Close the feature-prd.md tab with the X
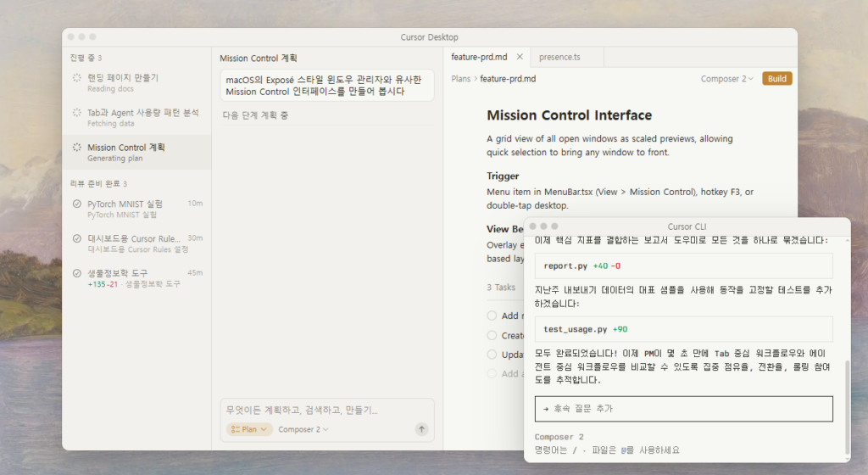The image size is (868, 475). 520,58
